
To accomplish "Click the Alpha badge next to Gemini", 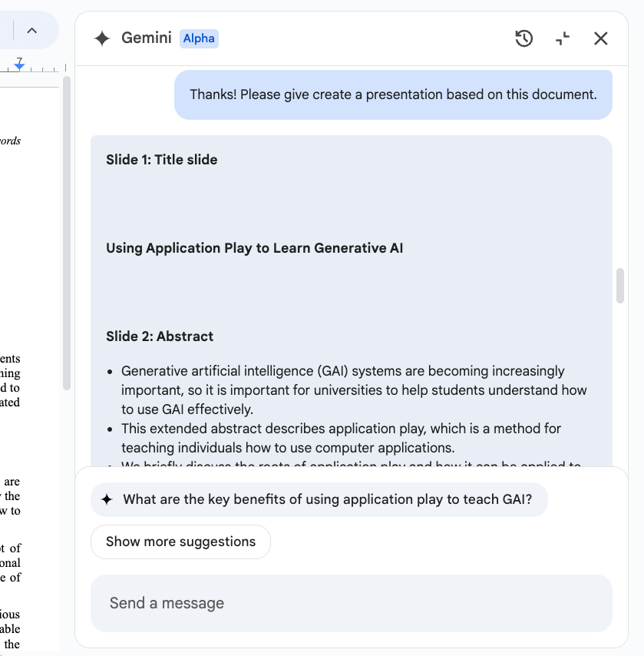I will click(199, 38).
